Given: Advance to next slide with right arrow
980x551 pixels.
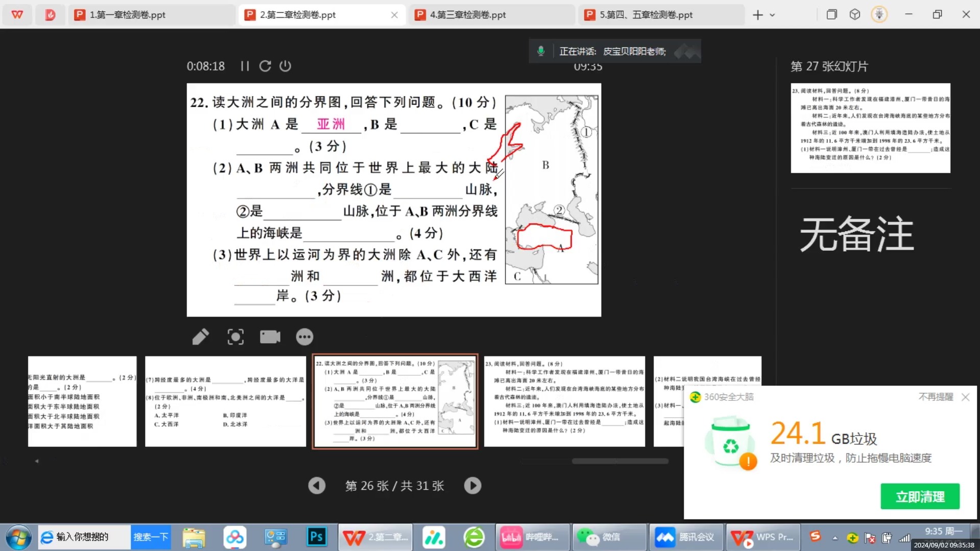Looking at the screenshot, I should 472,486.
